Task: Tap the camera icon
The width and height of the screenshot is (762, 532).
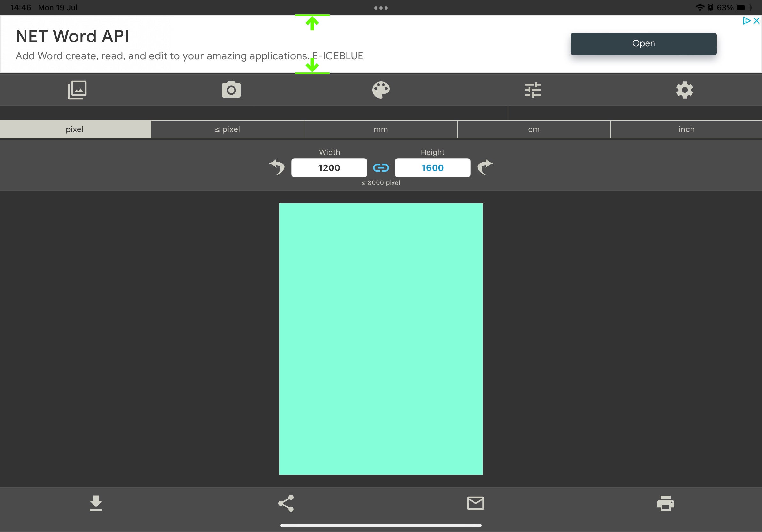Action: (231, 90)
